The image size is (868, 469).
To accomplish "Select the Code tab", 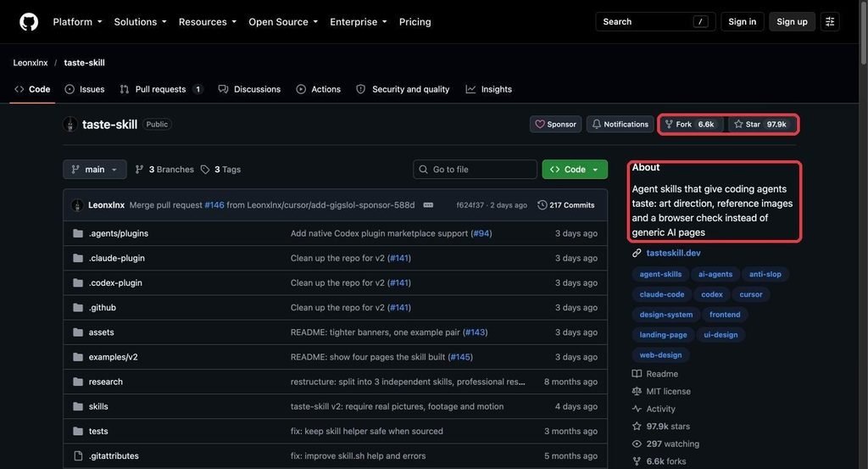I will click(x=33, y=89).
